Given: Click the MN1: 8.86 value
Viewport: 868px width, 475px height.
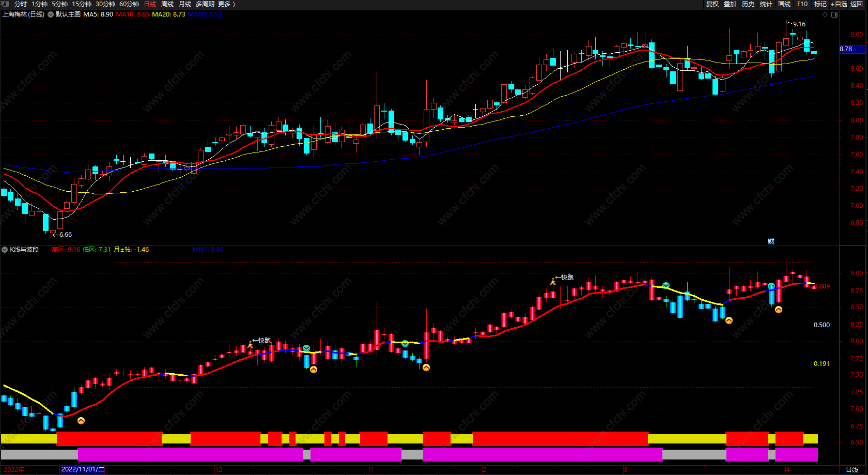Looking at the screenshot, I should (x=208, y=250).
